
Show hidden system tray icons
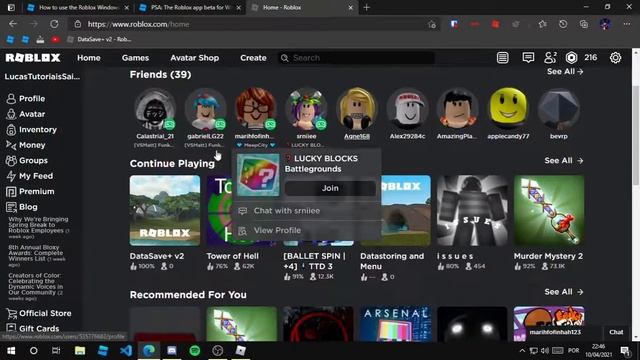point(522,351)
